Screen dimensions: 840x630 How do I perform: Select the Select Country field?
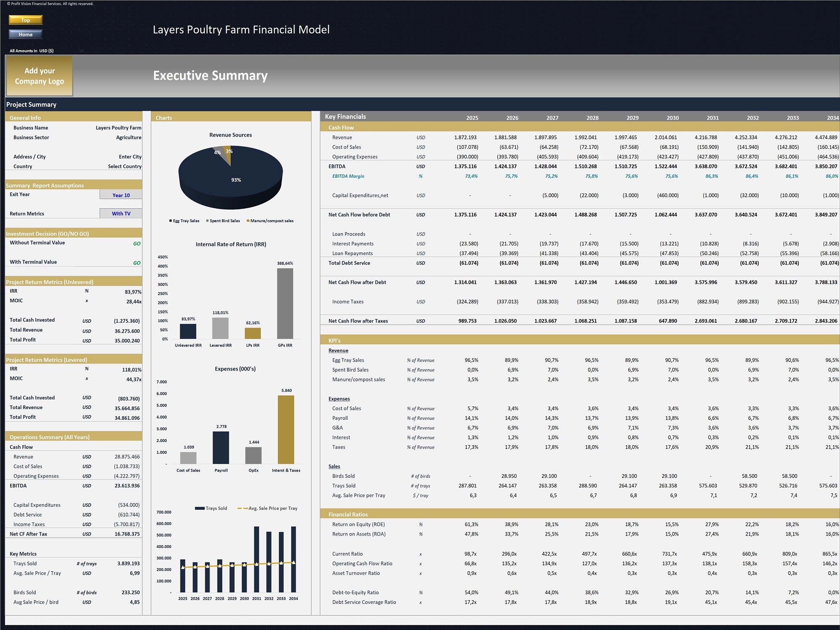(x=125, y=166)
